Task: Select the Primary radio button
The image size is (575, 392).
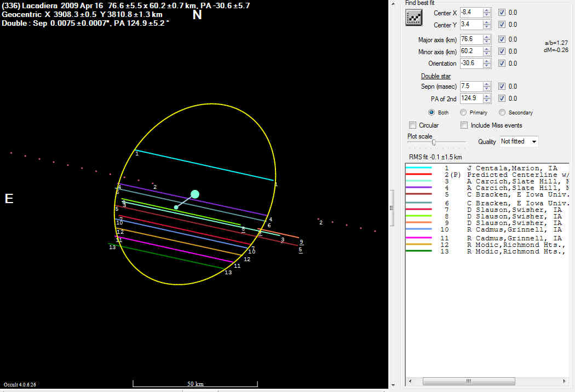Action: [x=463, y=113]
